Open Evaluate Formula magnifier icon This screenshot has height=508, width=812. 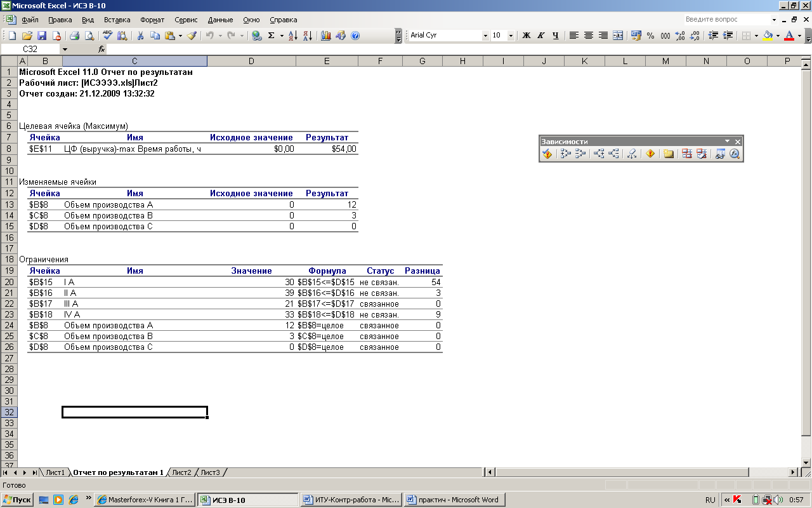(x=735, y=154)
